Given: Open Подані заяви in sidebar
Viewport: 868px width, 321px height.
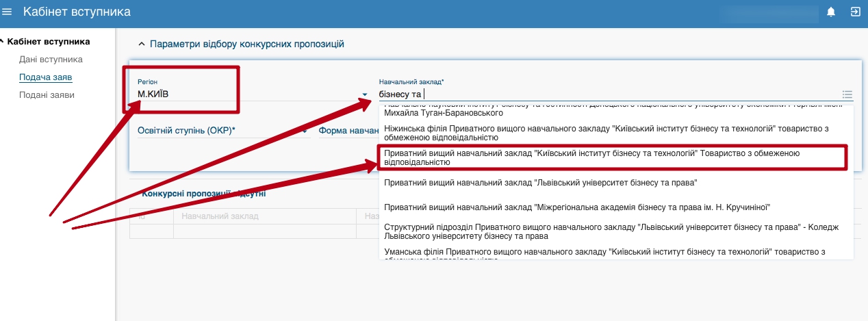Looking at the screenshot, I should tap(47, 95).
